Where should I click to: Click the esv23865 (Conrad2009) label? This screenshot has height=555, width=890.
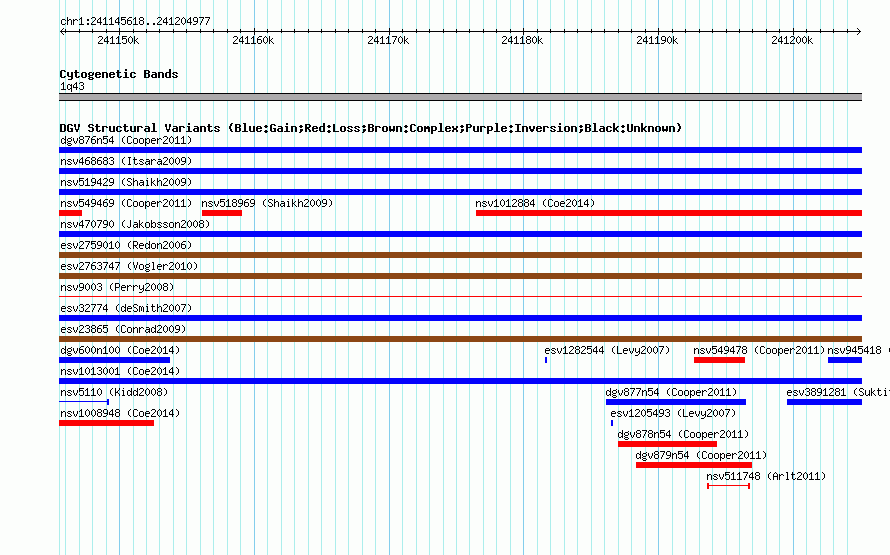coord(123,329)
